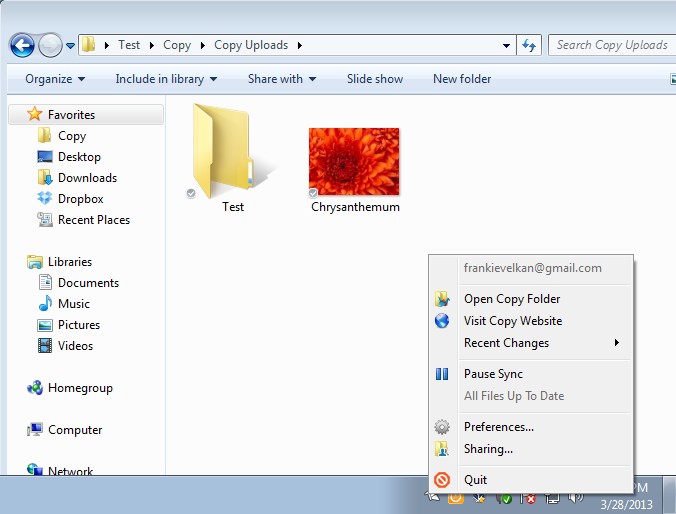Select the Chrysanthemum image thumbnail
The height and width of the screenshot is (514, 676).
pos(354,161)
